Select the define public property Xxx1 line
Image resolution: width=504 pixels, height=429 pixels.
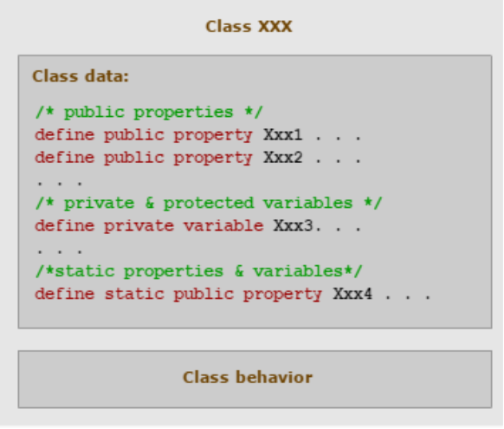pyautogui.click(x=198, y=135)
